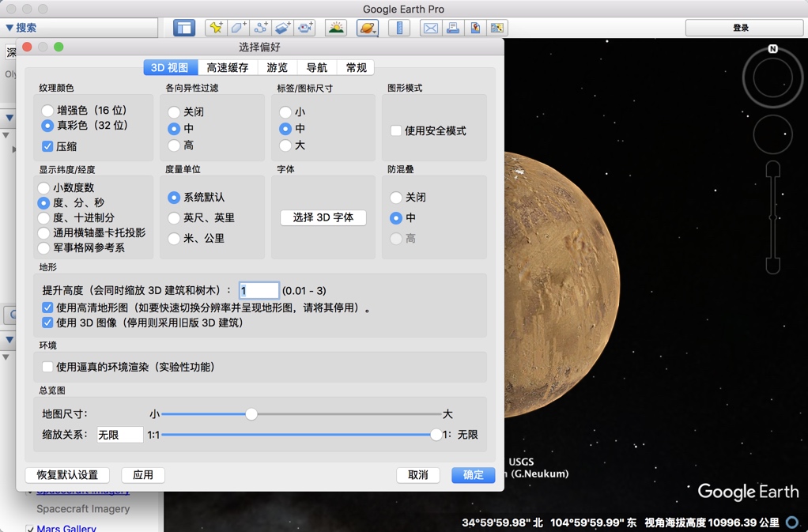Screen dimensions: 808x532
Task: Select 真彩色 (32 位) radio option
Action: click(x=47, y=125)
